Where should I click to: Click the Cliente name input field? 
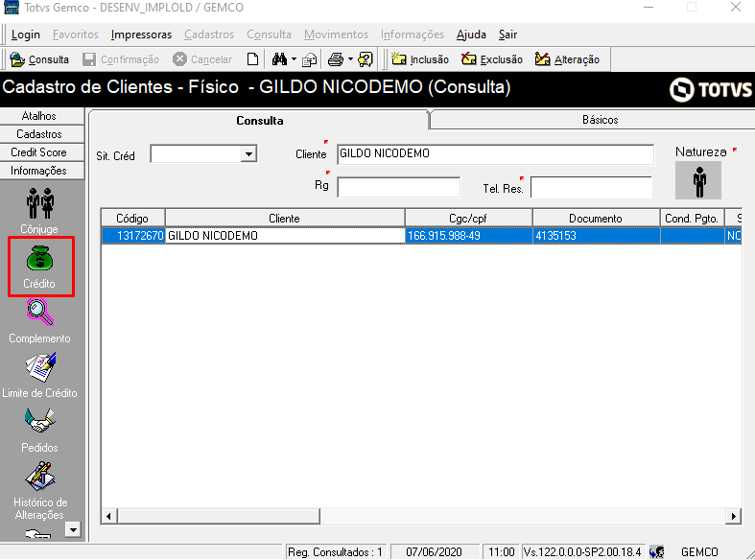(x=495, y=154)
